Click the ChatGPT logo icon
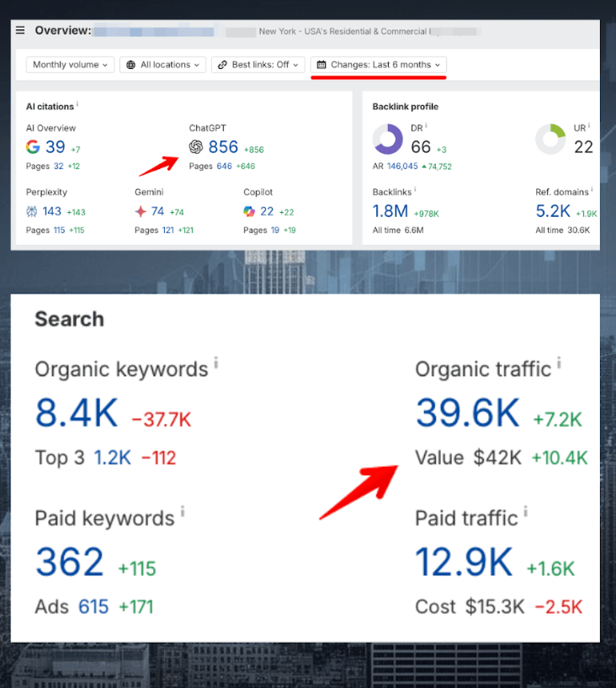Viewport: 616px width, 688px height. point(196,147)
